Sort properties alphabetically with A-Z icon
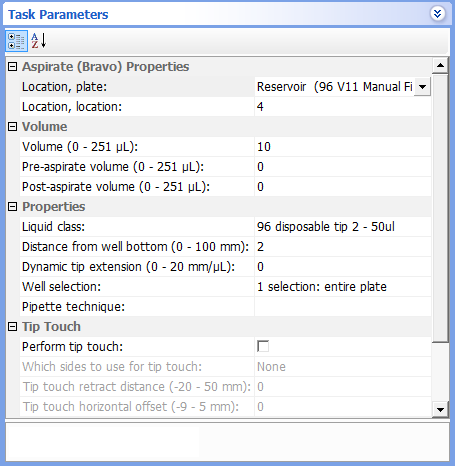This screenshot has height=466, width=455. click(39, 41)
